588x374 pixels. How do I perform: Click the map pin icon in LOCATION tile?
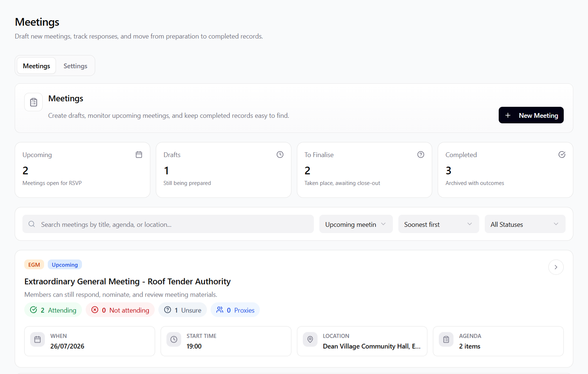pos(310,339)
